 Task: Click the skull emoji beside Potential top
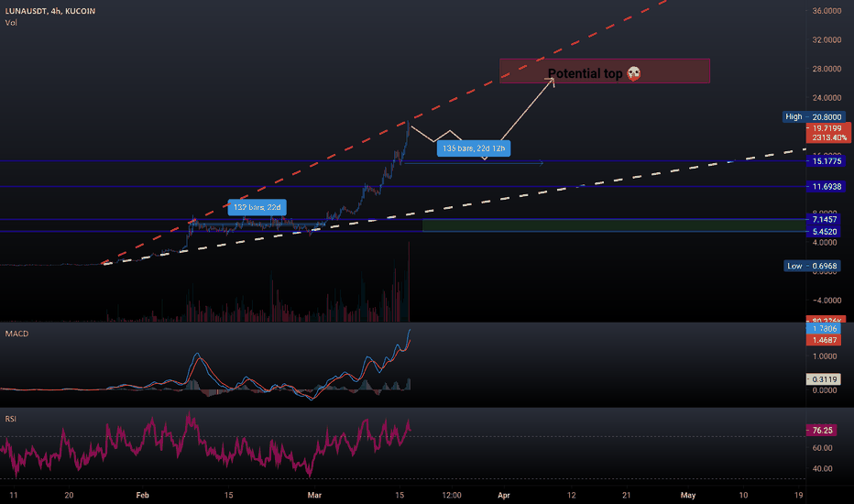[x=633, y=73]
